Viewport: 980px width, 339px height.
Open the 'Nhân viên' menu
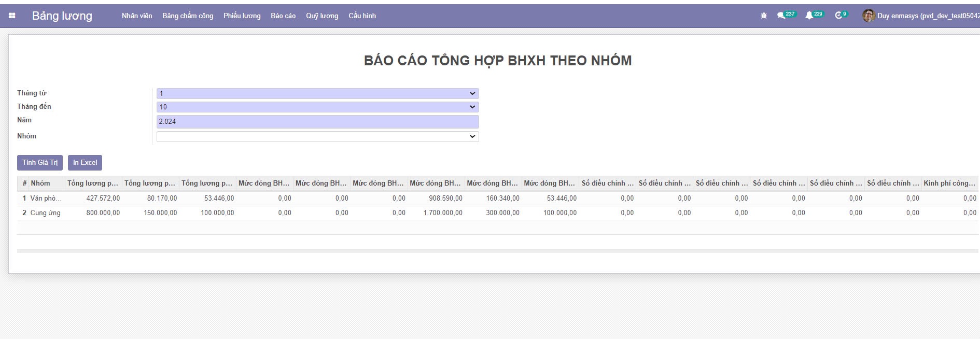tap(137, 16)
